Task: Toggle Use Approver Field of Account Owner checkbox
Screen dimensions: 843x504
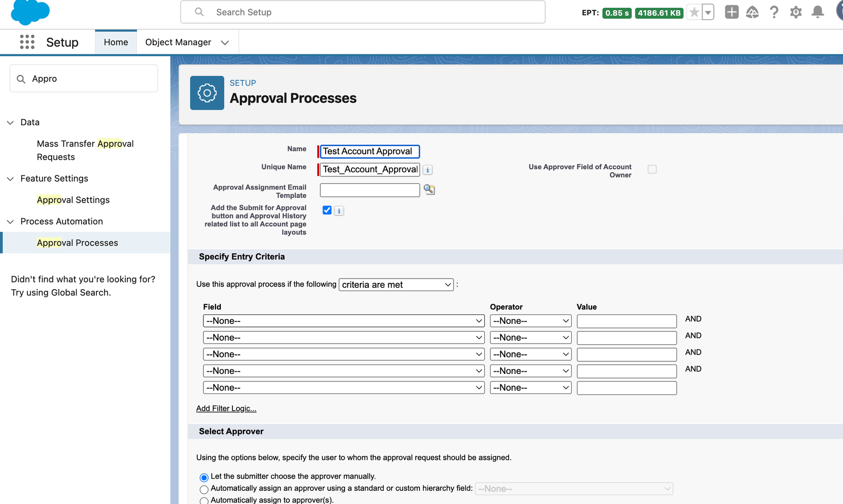Action: click(x=652, y=169)
